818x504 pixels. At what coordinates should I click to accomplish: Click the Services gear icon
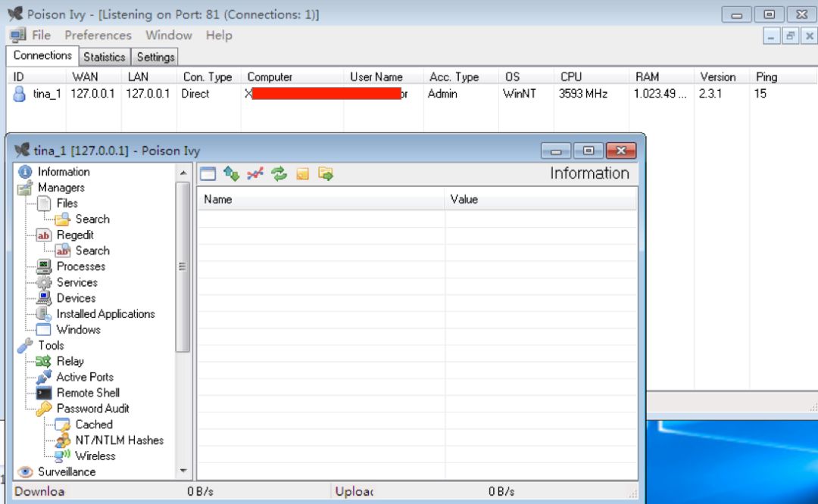44,282
